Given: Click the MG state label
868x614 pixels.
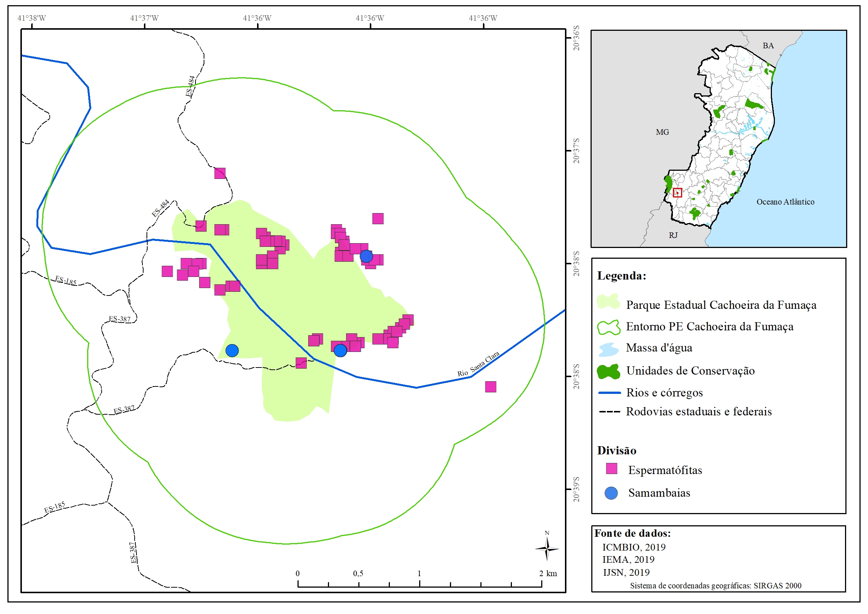Looking at the screenshot, I should point(662,132).
